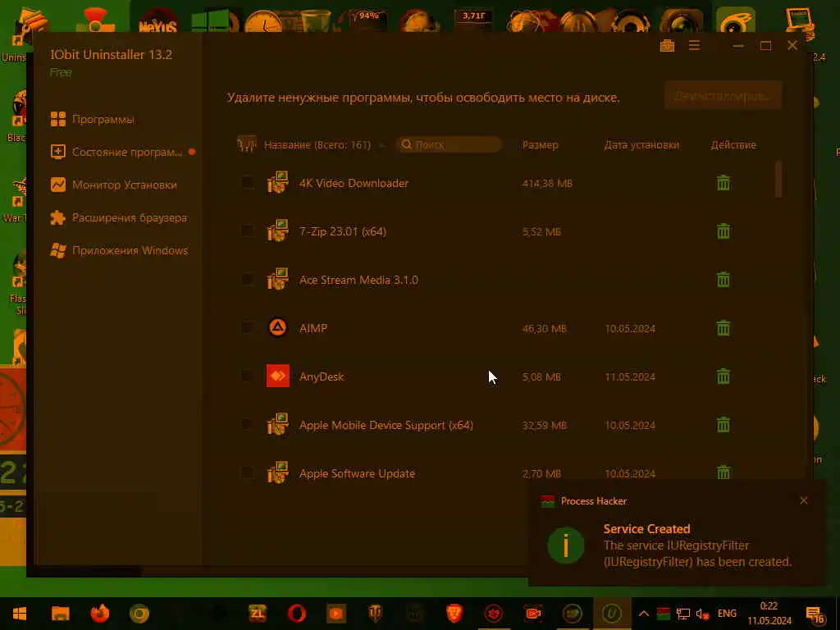Close the Process Hacker notification
Screen dimensions: 840x630
804,500
